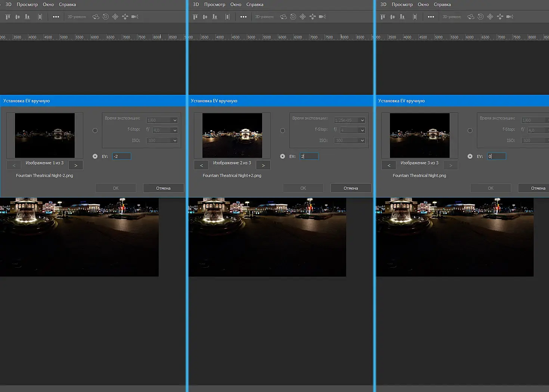Select 3D orbit rotate icon in leftmost toolbar
Image resolution: width=549 pixels, height=392 pixels.
click(x=96, y=17)
